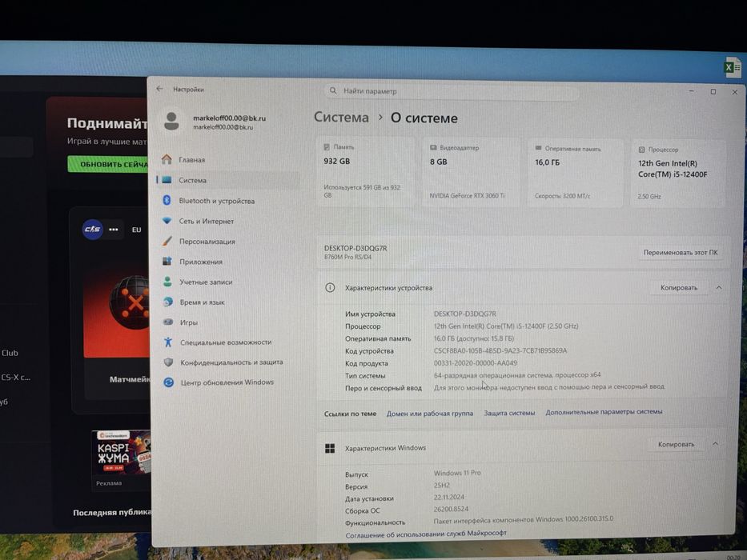Click the EU region label in background window
This screenshot has height=560, width=747.
[x=137, y=230]
